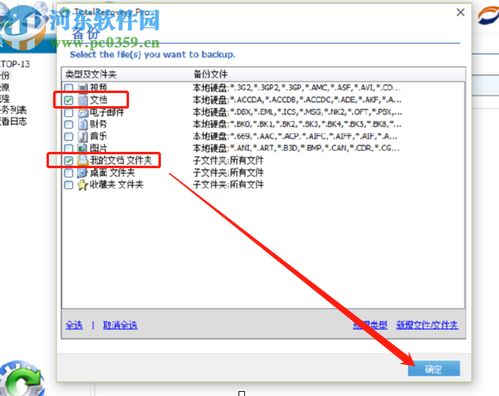The width and height of the screenshot is (499, 396).
Task: Click the 新增类型 link
Action: [370, 325]
